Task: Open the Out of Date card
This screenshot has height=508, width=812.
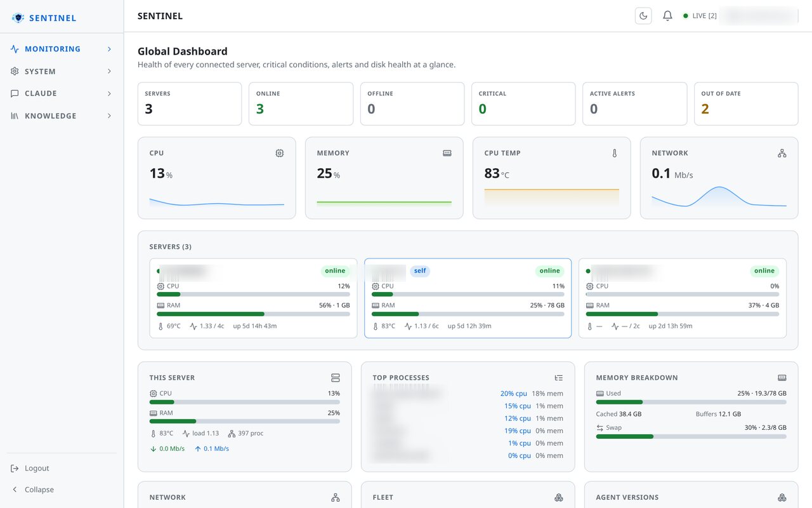Action: tap(746, 104)
